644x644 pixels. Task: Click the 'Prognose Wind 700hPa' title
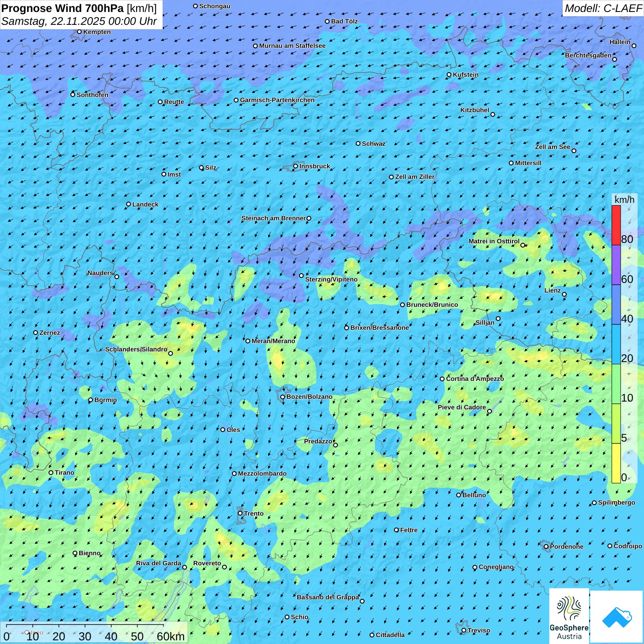(63, 8)
